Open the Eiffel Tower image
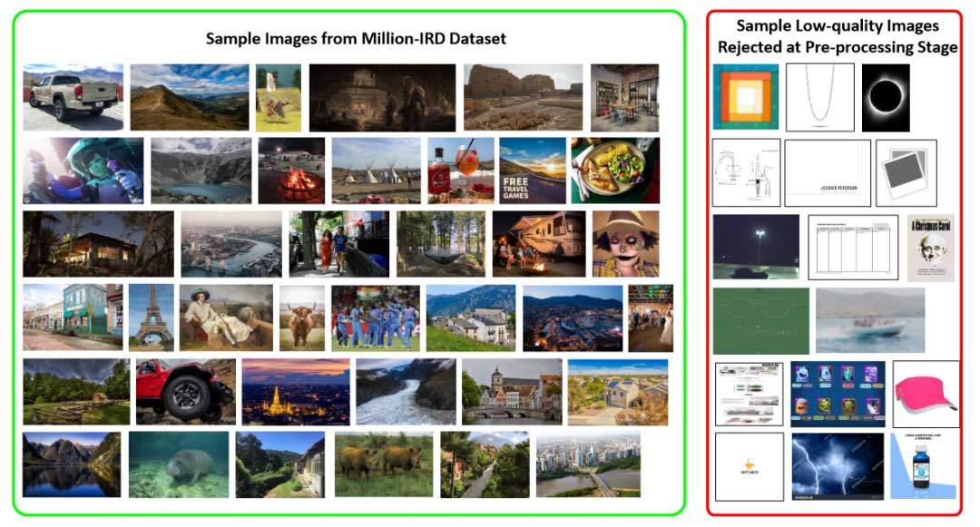Screen dimensions: 980x527 coord(151,317)
